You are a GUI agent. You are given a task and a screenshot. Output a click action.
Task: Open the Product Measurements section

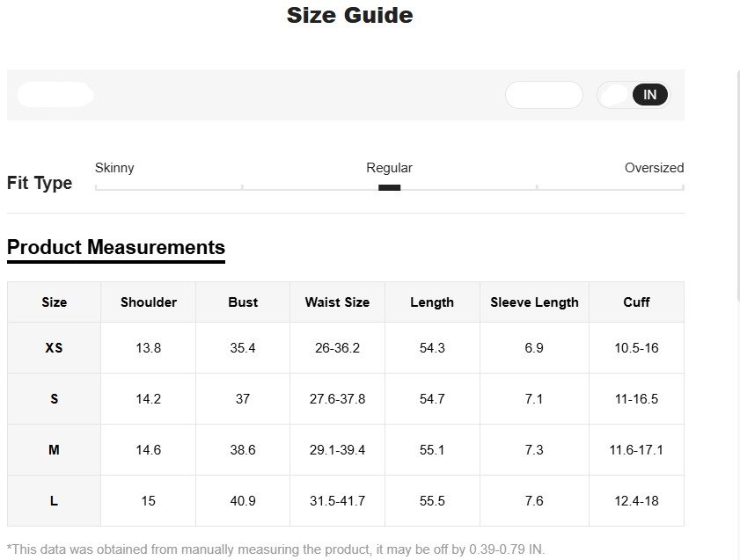[115, 247]
